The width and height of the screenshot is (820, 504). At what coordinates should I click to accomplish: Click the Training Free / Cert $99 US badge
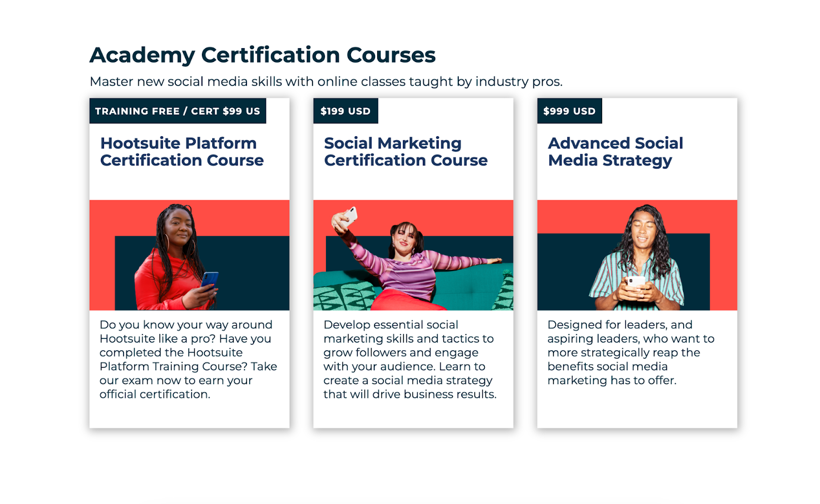[178, 111]
